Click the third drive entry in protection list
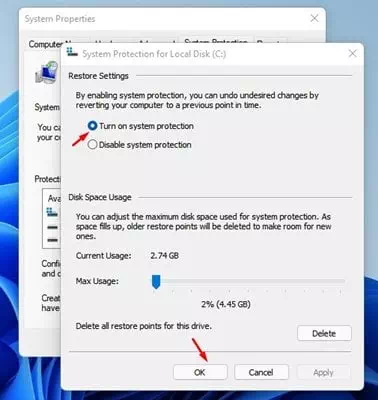The height and width of the screenshot is (400, 378). tap(53, 240)
